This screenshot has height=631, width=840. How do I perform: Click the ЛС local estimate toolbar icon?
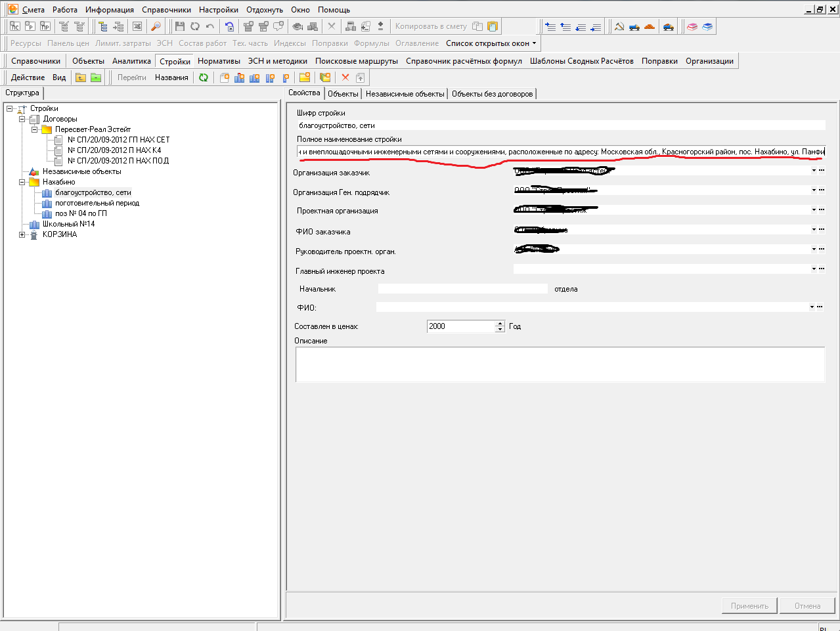pos(14,26)
